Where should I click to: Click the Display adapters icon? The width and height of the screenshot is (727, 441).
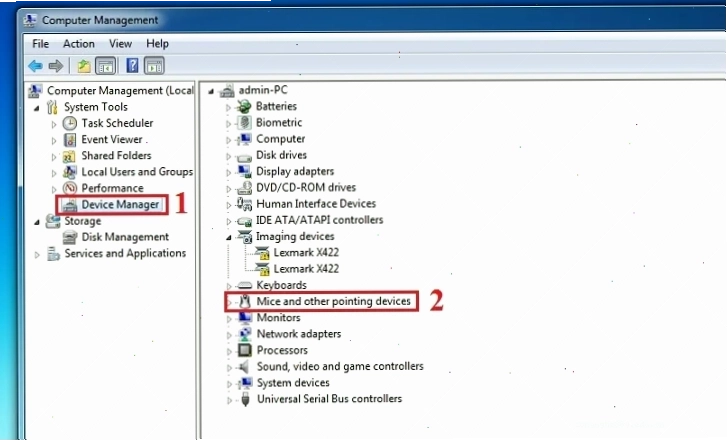point(244,172)
